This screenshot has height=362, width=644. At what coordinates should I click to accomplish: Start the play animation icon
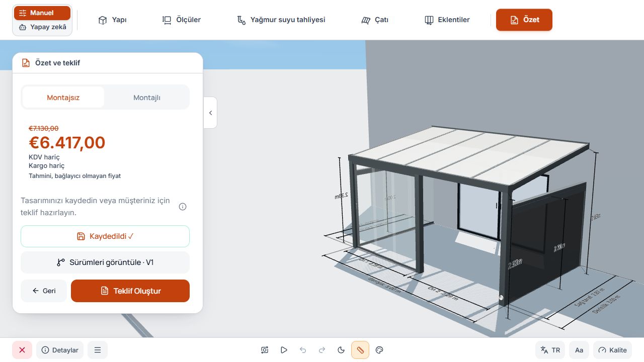(284, 350)
